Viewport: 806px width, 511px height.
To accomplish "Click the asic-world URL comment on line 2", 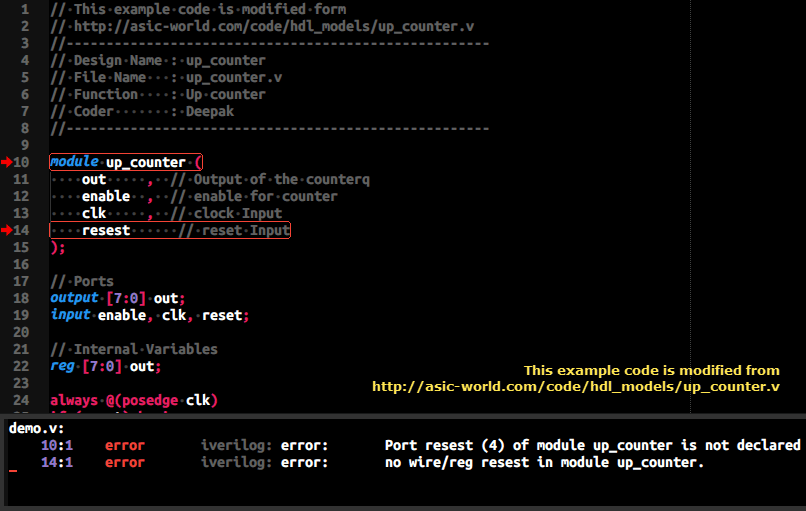I will point(262,26).
